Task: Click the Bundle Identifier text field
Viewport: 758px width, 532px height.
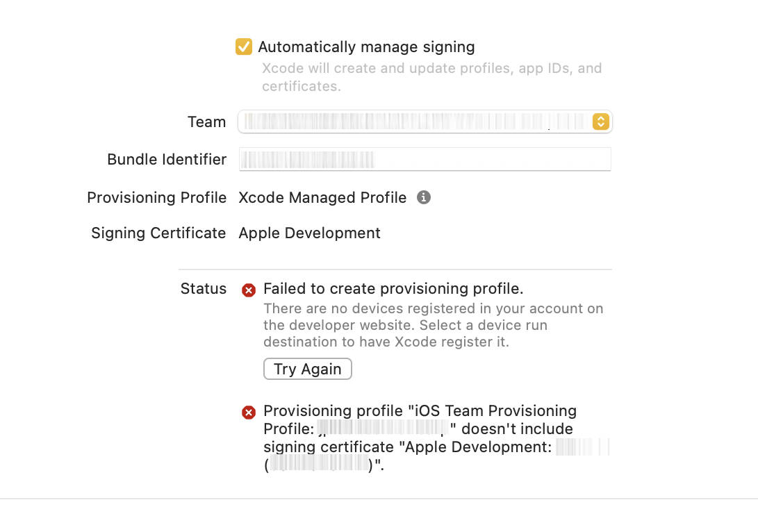Action: coord(425,159)
